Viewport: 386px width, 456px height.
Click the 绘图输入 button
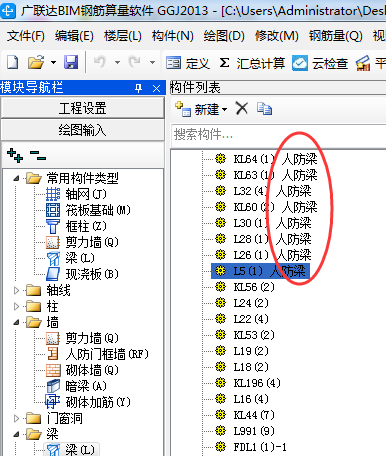pyautogui.click(x=83, y=130)
